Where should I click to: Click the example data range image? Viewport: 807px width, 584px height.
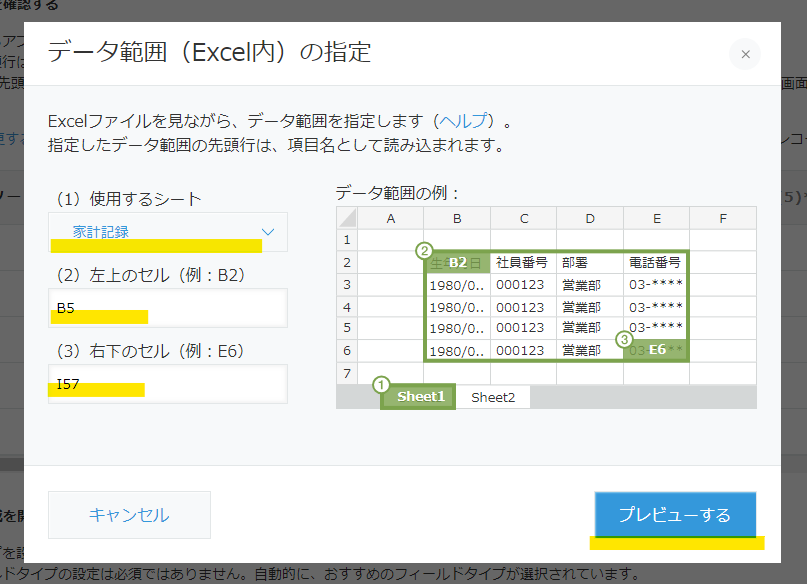tap(546, 308)
